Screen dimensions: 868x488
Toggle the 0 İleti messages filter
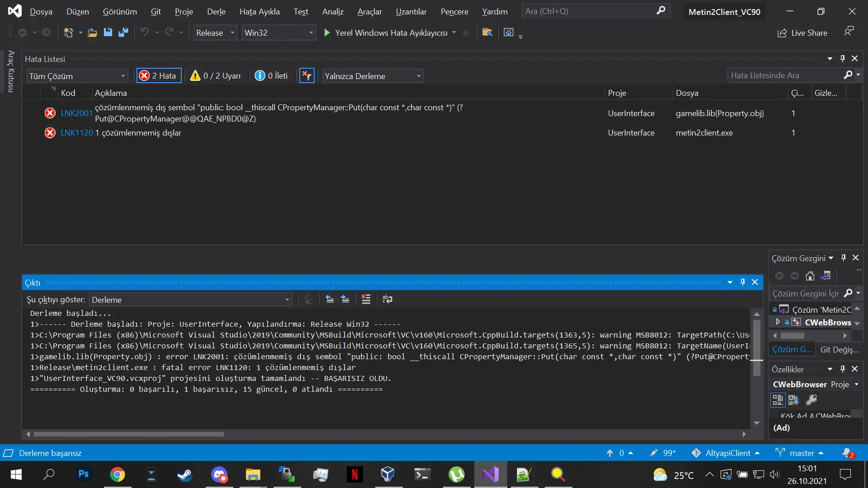271,75
